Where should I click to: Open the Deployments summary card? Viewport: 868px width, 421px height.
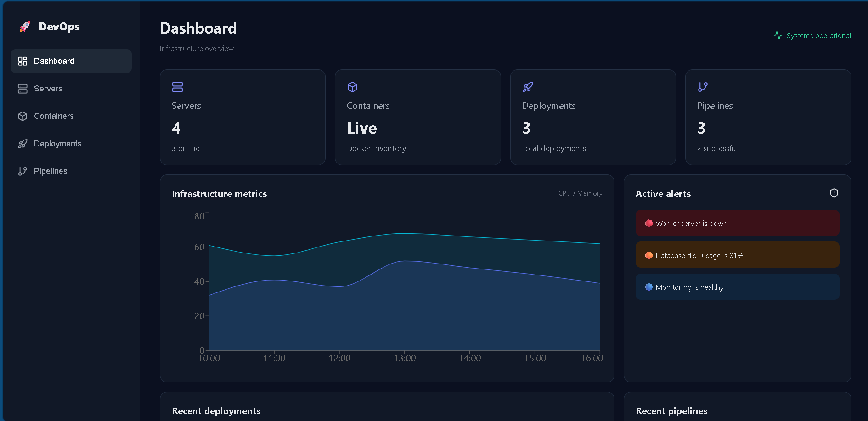click(x=593, y=117)
